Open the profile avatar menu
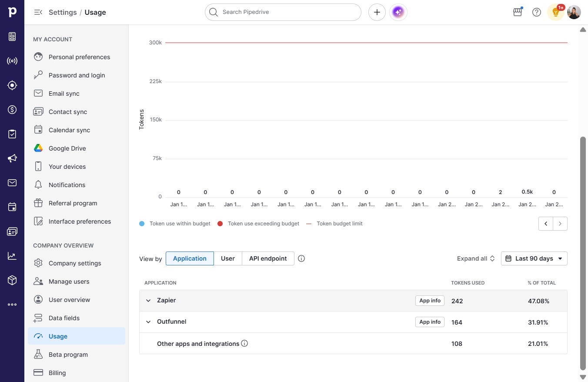 click(x=574, y=12)
